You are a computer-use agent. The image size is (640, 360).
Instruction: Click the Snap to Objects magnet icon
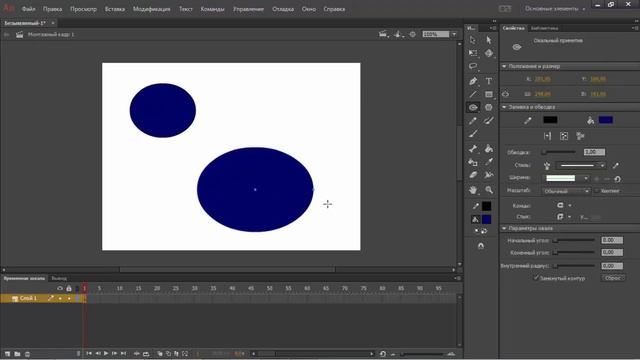(x=481, y=246)
